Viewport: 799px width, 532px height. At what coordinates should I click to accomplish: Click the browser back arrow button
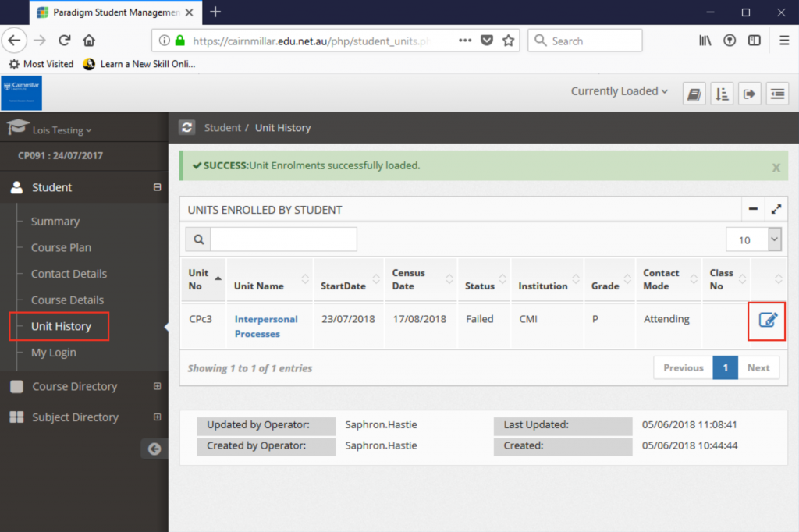tap(14, 41)
